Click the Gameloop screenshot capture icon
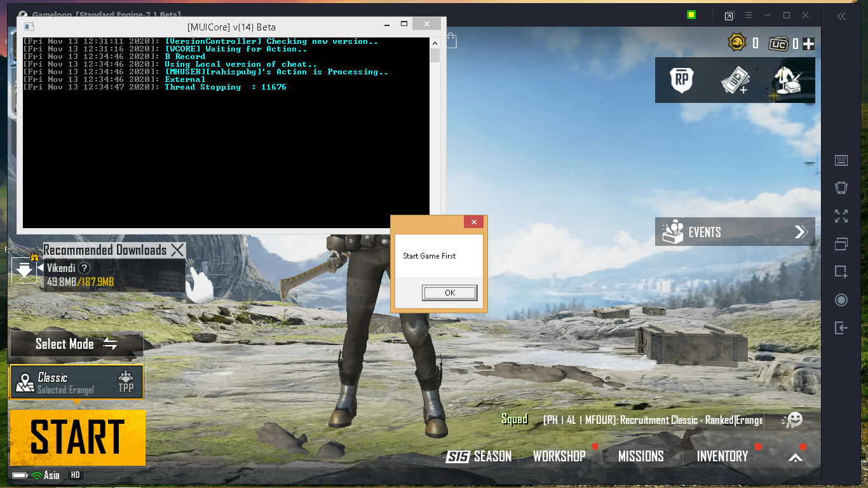The image size is (868, 488). [841, 272]
